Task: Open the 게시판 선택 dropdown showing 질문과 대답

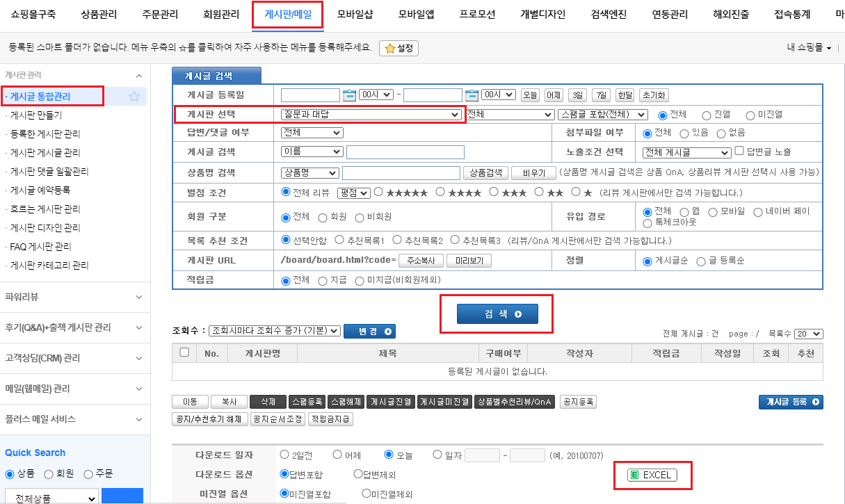Action: (371, 115)
